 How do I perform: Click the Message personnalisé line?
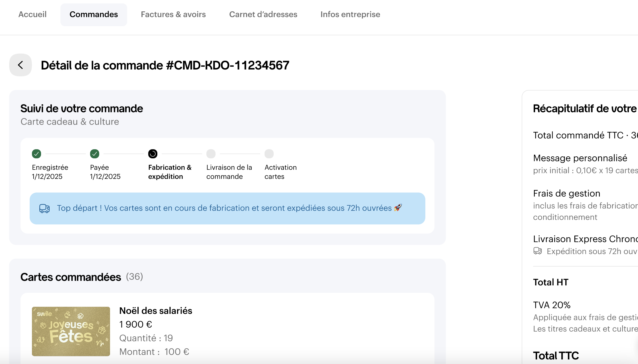(x=580, y=158)
